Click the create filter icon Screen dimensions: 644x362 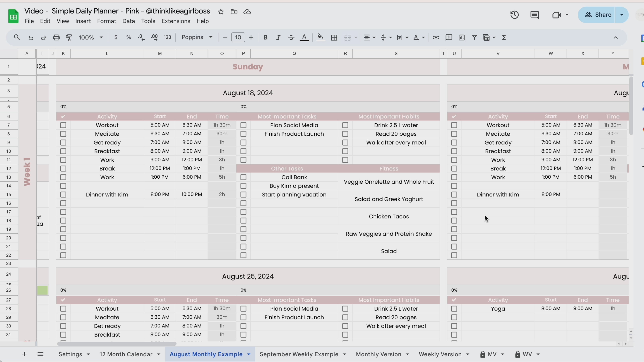pos(474,38)
